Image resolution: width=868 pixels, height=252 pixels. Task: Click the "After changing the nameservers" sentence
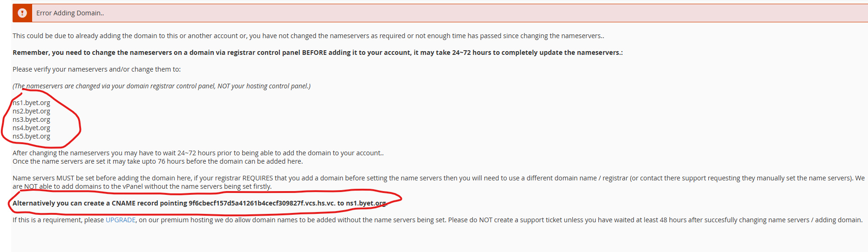point(198,153)
